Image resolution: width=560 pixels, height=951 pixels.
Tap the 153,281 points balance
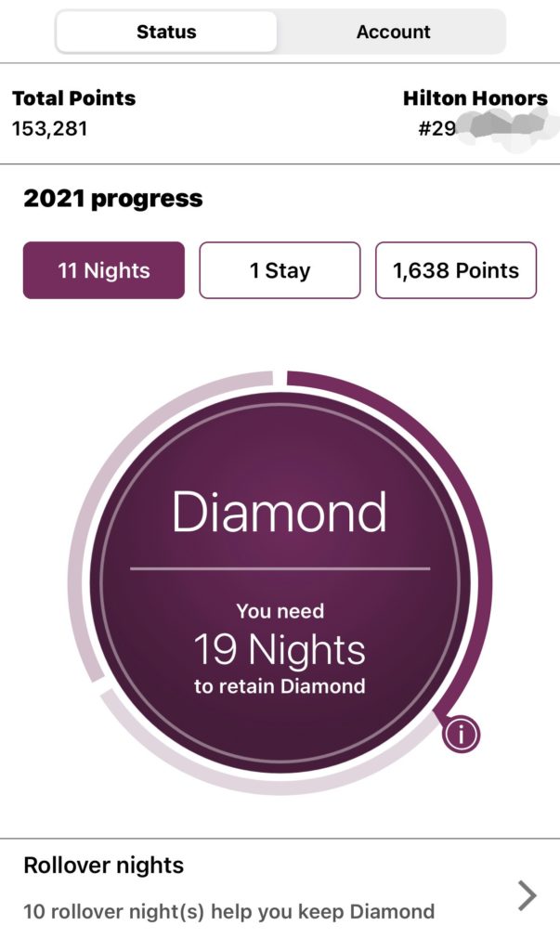(x=49, y=129)
